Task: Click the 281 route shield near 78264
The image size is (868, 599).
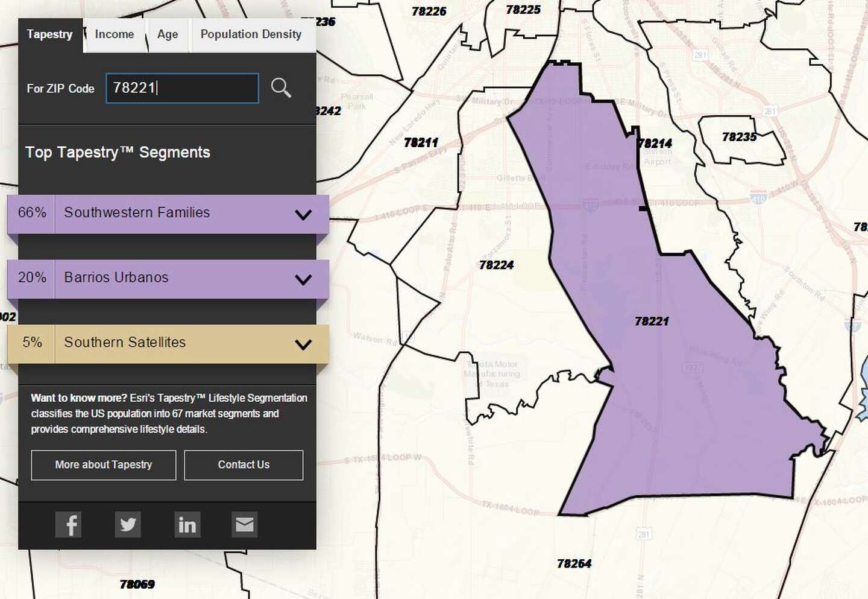Action: click(x=644, y=534)
